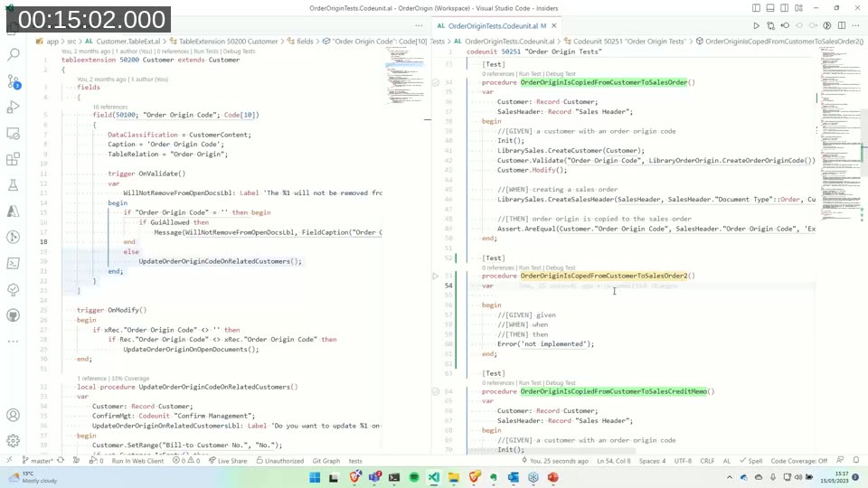Image resolution: width=868 pixels, height=488 pixels.
Task: Click test status glyph at line 64
Action: point(436,391)
